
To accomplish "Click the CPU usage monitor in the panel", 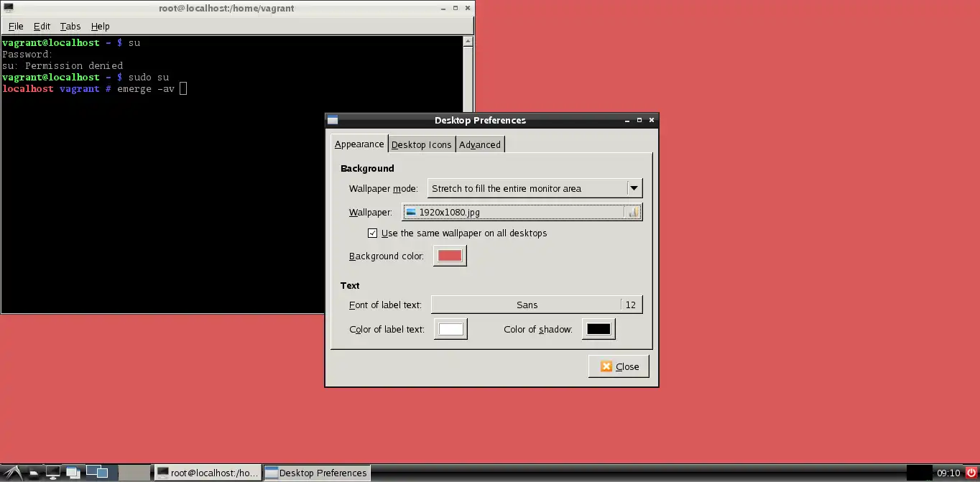I will pyautogui.click(x=919, y=473).
